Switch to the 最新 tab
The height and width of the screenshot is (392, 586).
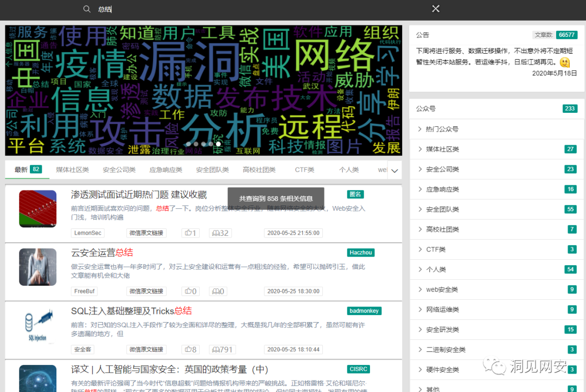point(27,170)
